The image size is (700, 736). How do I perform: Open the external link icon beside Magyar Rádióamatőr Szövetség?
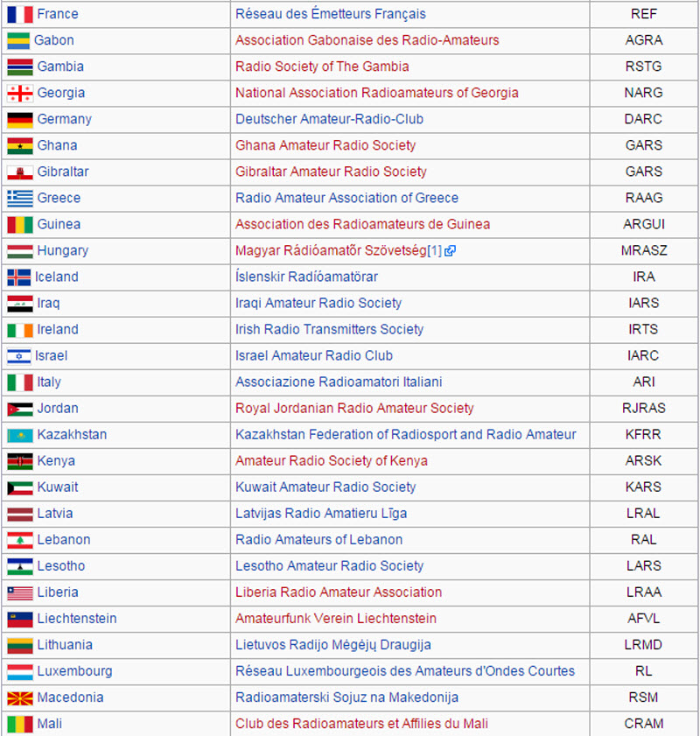[x=450, y=251]
